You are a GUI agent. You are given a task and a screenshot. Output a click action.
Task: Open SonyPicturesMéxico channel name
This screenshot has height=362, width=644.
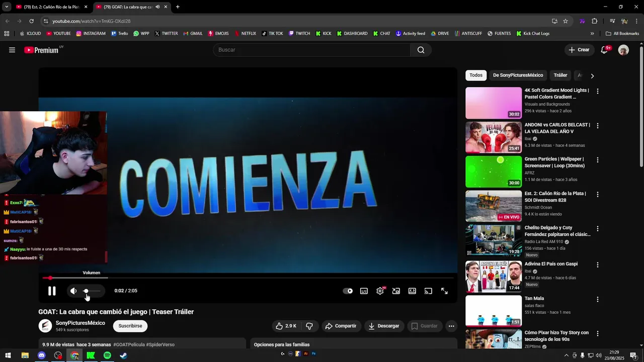point(80,323)
